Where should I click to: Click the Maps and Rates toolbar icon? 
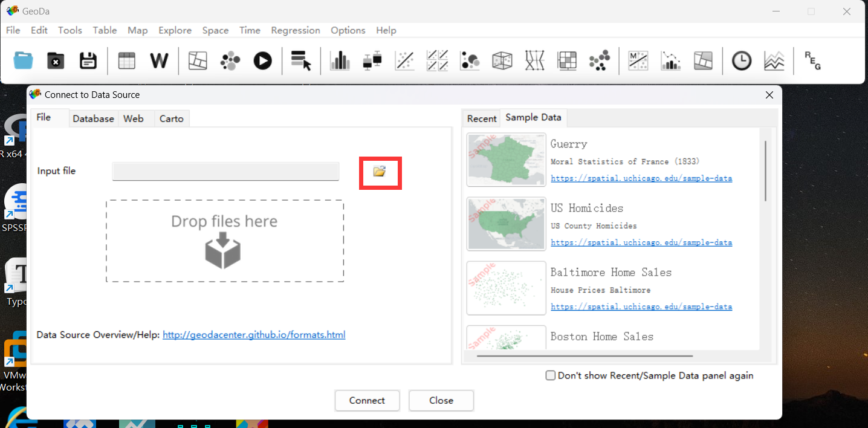[x=198, y=60]
